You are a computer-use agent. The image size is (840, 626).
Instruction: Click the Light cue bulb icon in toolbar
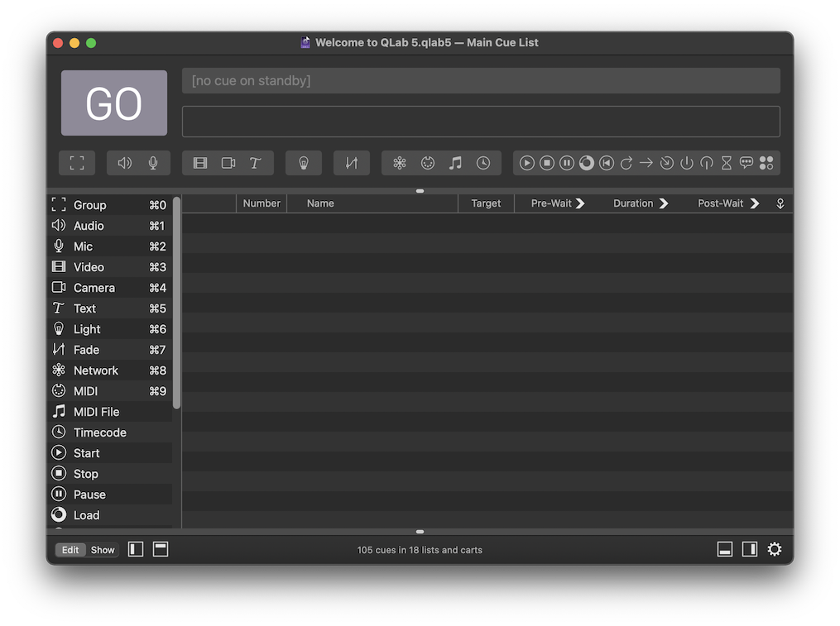[x=304, y=163]
